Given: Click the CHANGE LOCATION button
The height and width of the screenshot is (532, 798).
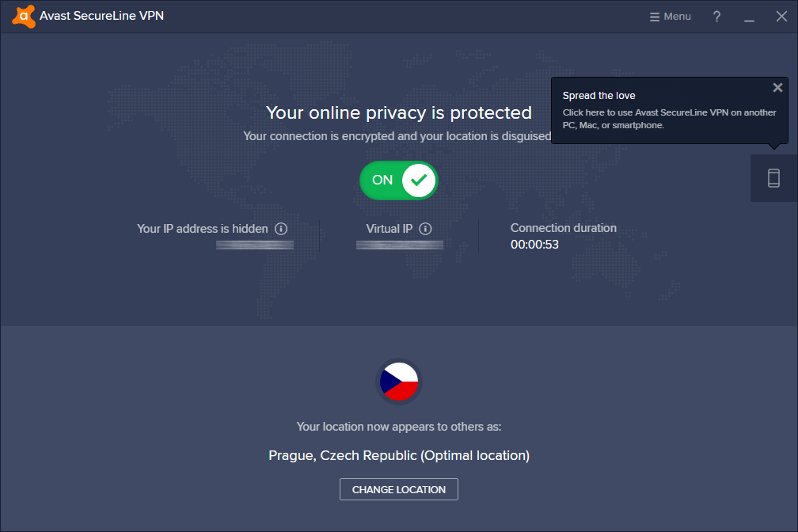Looking at the screenshot, I should tap(398, 489).
